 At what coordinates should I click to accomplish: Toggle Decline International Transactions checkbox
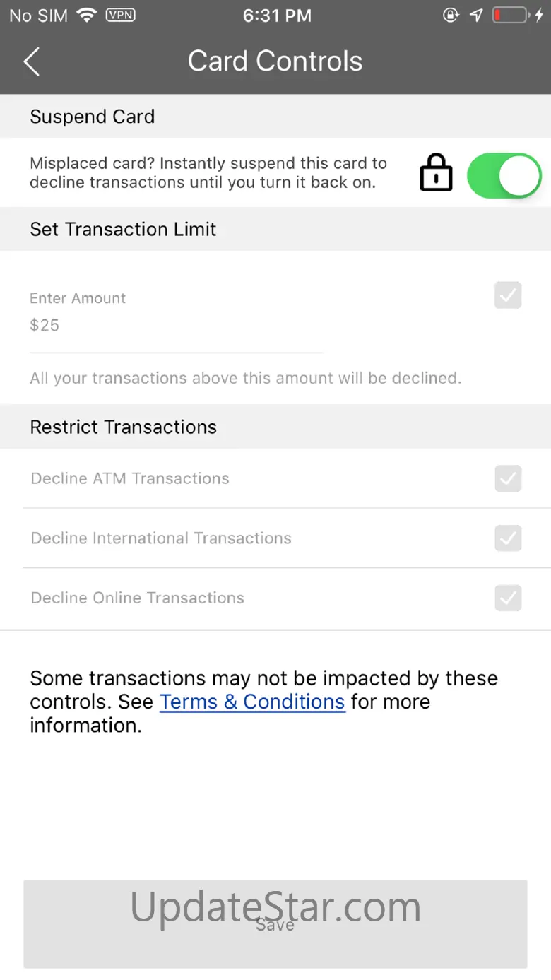[508, 538]
